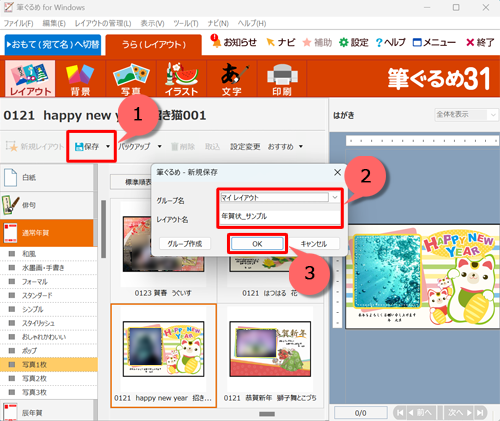Viewport: 500px width, 421px height.
Task: Open the 背景 background tool
Action: tap(80, 79)
